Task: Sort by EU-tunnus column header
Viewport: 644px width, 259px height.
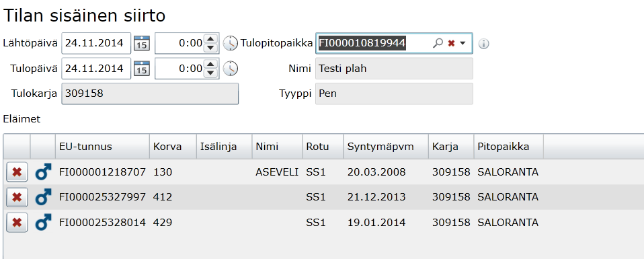Action: tap(102, 147)
